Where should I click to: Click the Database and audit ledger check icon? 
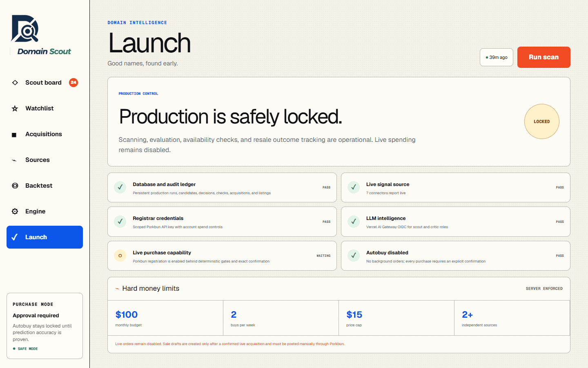pos(120,187)
